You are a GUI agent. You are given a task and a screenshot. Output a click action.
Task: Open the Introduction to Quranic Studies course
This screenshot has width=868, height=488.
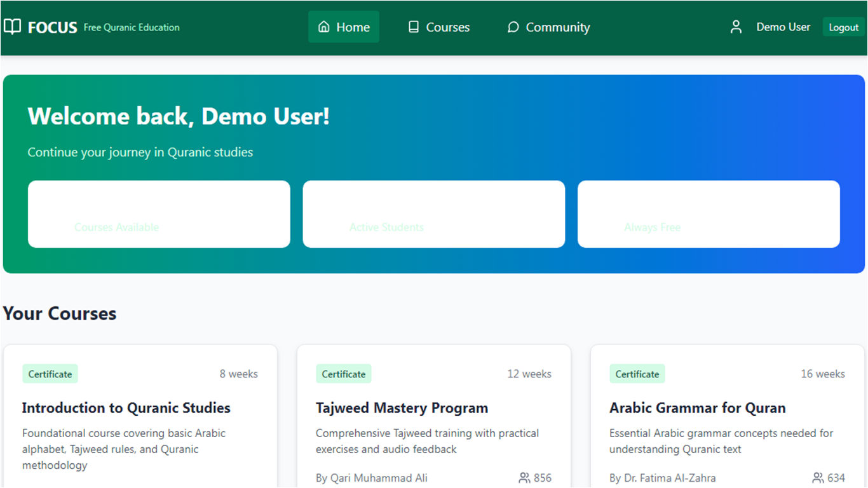pyautogui.click(x=126, y=407)
